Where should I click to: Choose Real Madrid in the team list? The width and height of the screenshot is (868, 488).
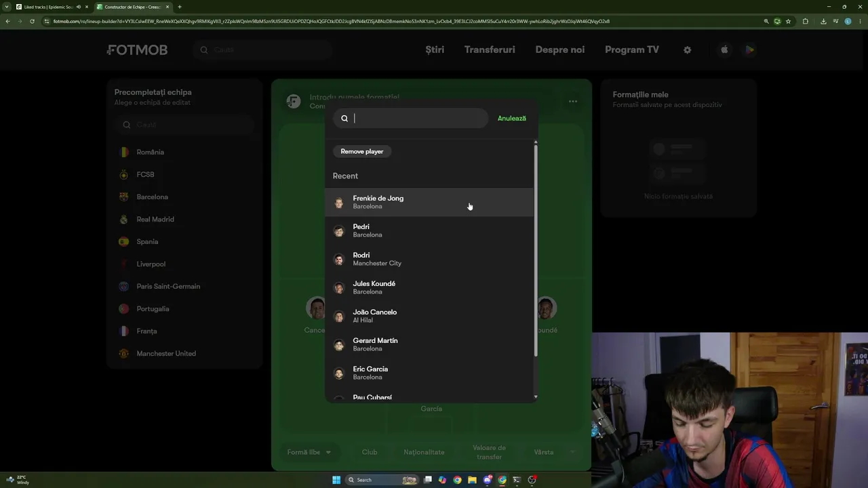click(x=184, y=219)
